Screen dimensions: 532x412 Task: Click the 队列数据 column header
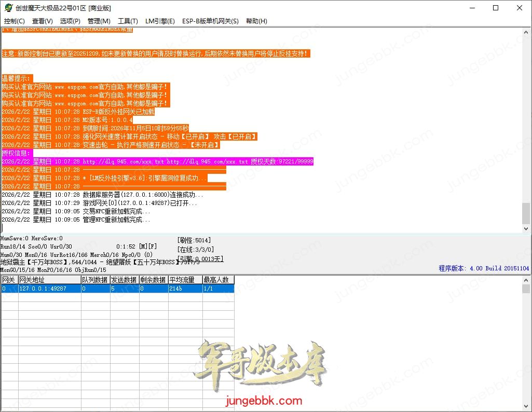(95, 280)
